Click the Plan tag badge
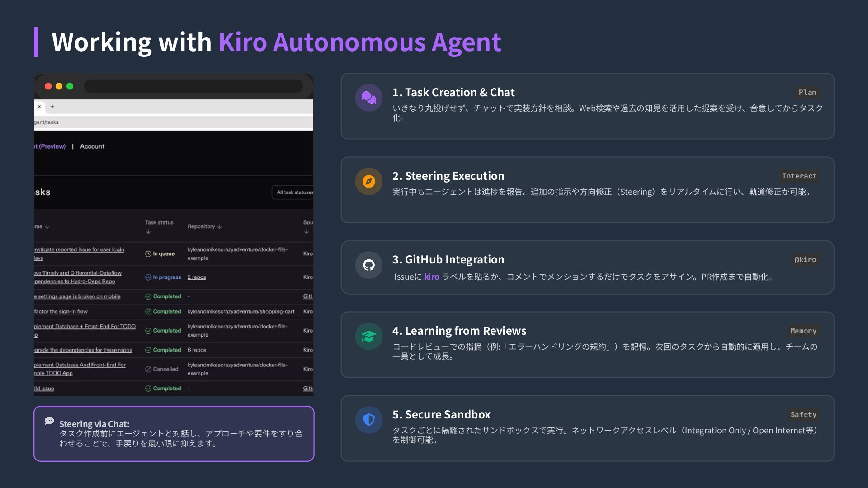 807,93
